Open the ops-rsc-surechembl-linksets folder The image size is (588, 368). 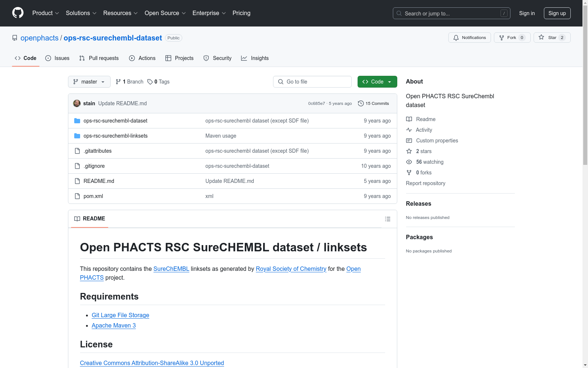click(115, 136)
